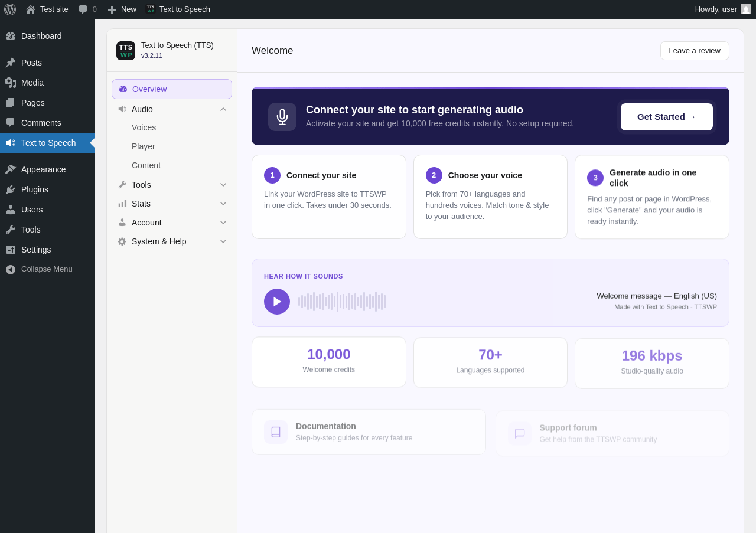This screenshot has width=756, height=533.
Task: Play the welcome message audio sample
Action: (277, 302)
